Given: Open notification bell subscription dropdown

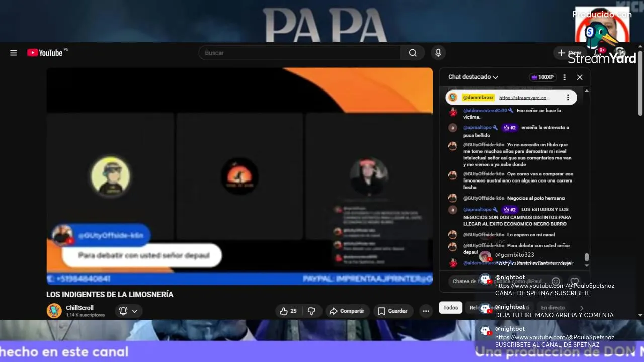Looking at the screenshot, I should pyautogui.click(x=129, y=311).
